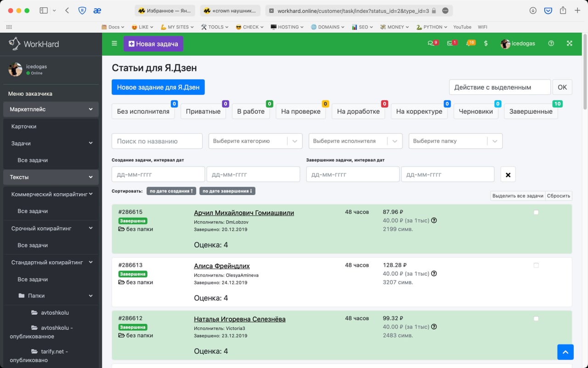The width and height of the screenshot is (588, 368).
Task: Switch to В работе tab
Action: pos(251,111)
